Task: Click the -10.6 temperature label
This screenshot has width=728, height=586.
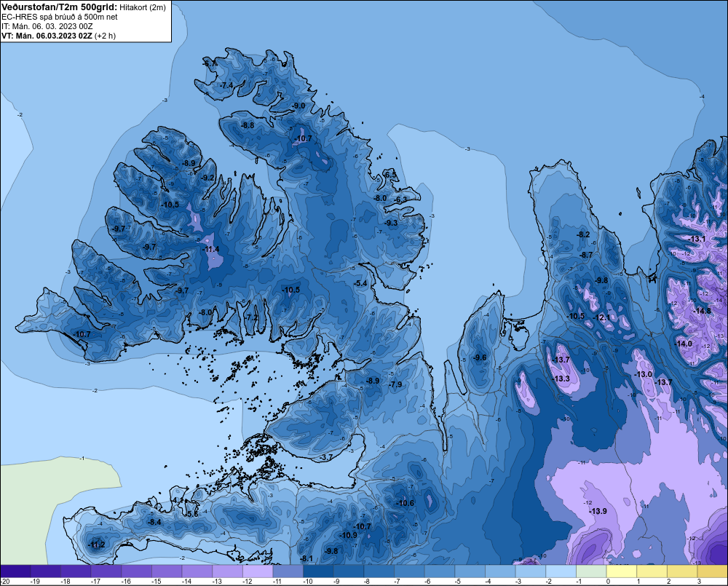Action: (x=405, y=503)
